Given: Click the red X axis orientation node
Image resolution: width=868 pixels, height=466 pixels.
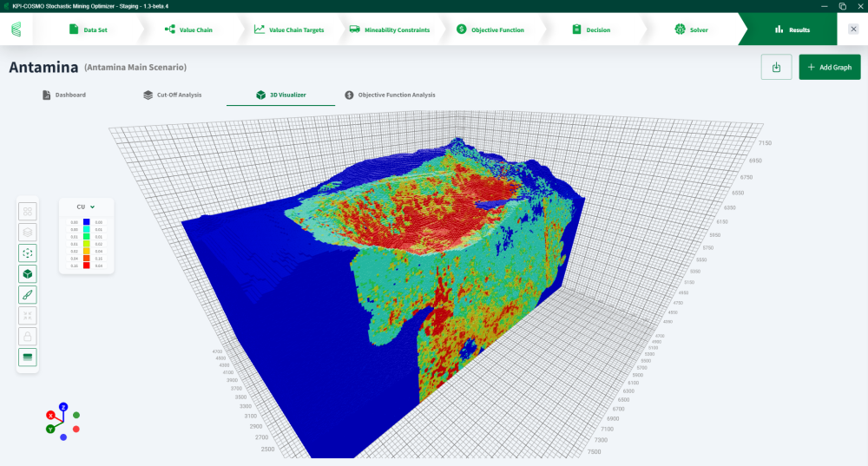Looking at the screenshot, I should coord(50,416).
